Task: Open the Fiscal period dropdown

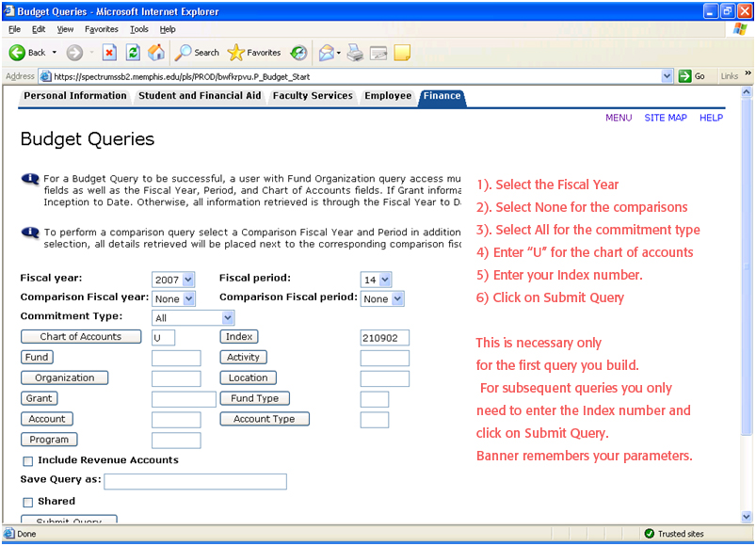Action: [376, 280]
